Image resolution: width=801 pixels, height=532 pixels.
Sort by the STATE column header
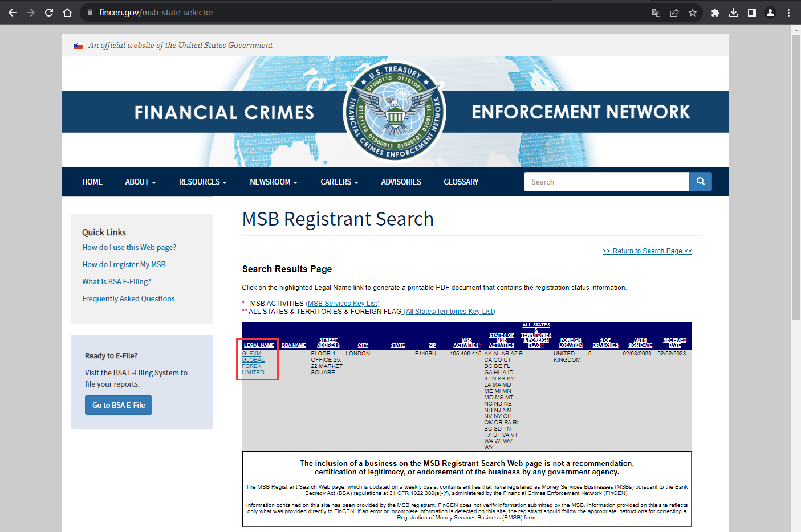398,345
